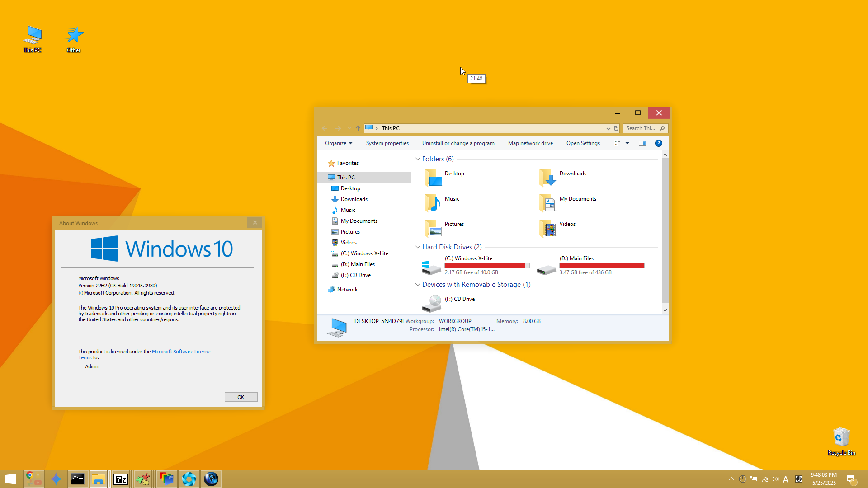This screenshot has width=868, height=488.
Task: Click the This PC address breadcrumb
Action: point(391,128)
